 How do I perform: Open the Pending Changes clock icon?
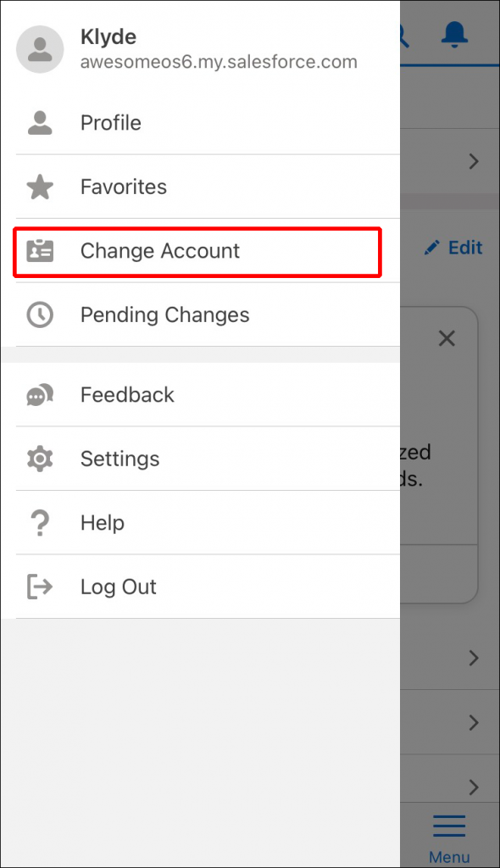coord(40,314)
